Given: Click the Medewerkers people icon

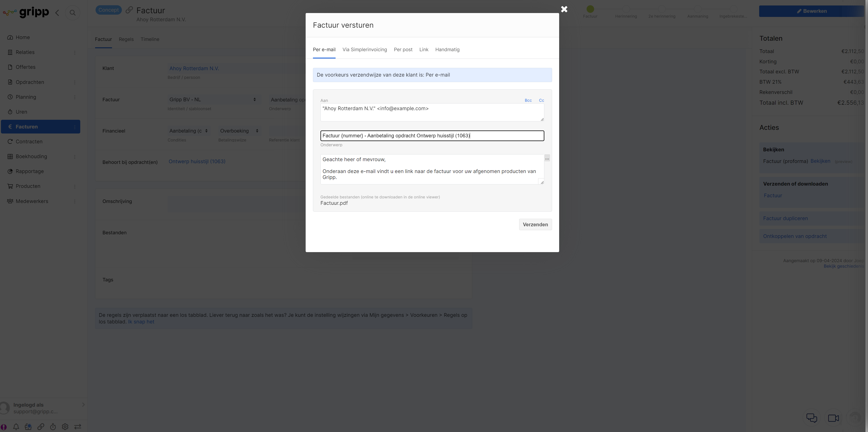Looking at the screenshot, I should pos(10,201).
